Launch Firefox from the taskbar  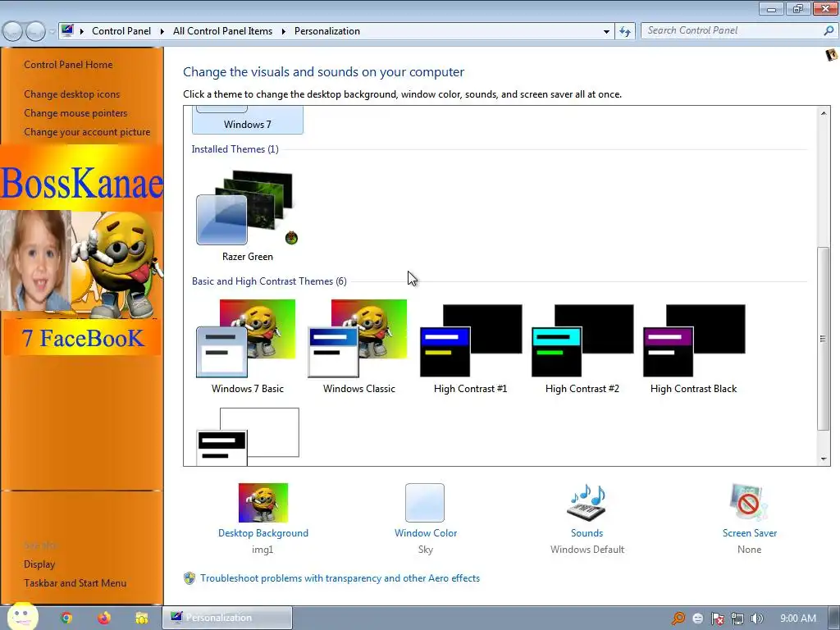coord(104,618)
